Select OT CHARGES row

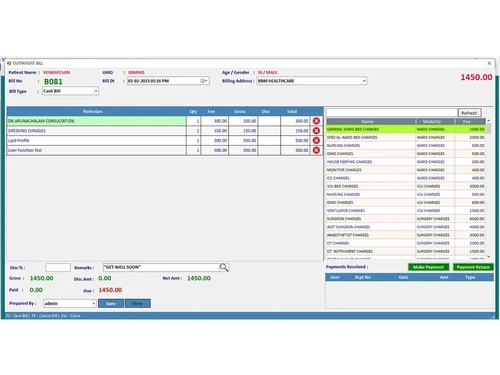(x=406, y=243)
